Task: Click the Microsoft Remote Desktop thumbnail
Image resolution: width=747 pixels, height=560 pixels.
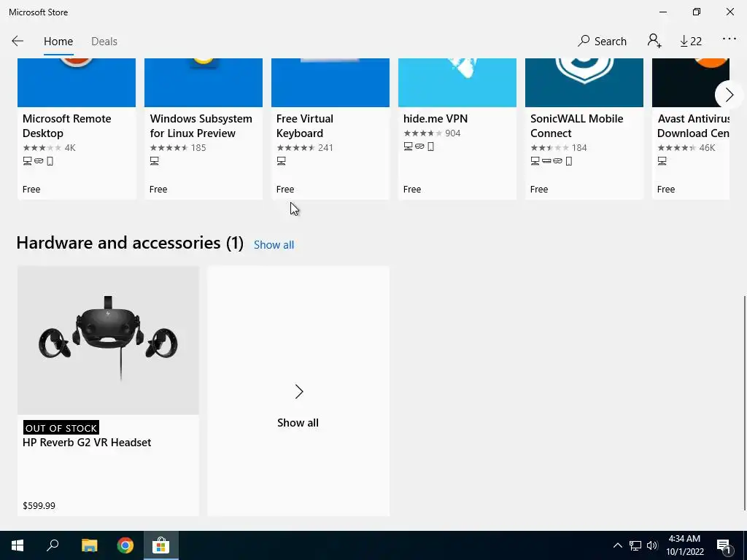Action: click(x=77, y=82)
